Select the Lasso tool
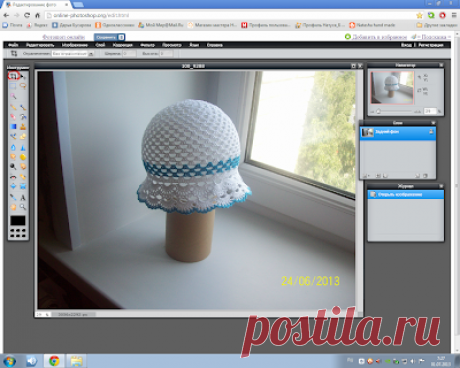Screen dimensions: 460x368 [23, 86]
